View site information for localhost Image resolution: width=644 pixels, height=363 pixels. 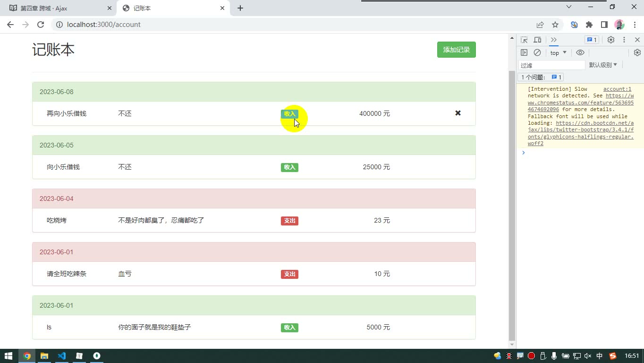59,25
